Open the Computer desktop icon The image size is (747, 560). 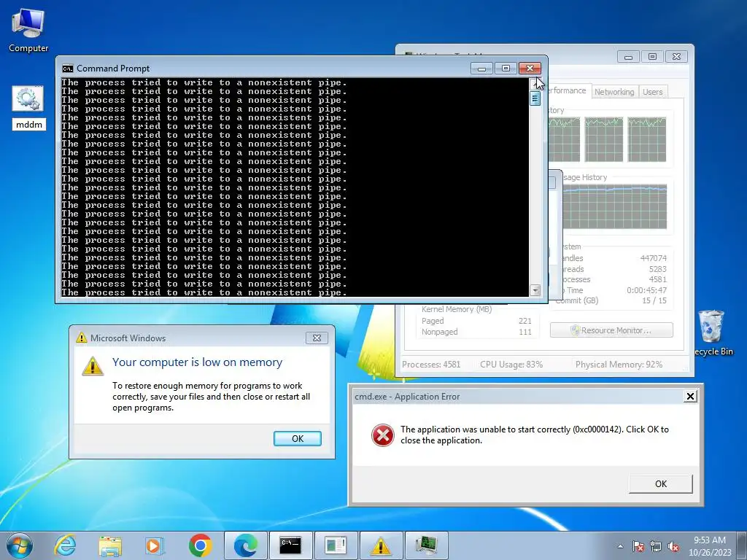(28, 31)
